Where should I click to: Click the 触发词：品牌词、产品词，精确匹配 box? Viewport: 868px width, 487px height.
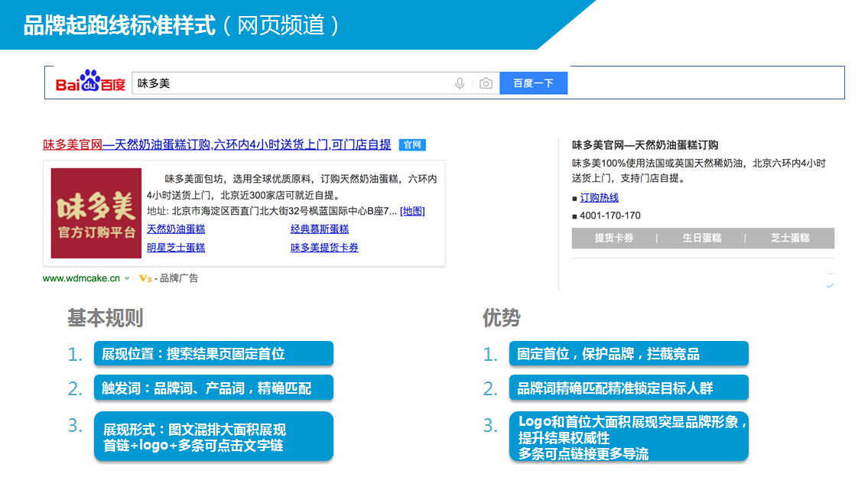click(213, 388)
